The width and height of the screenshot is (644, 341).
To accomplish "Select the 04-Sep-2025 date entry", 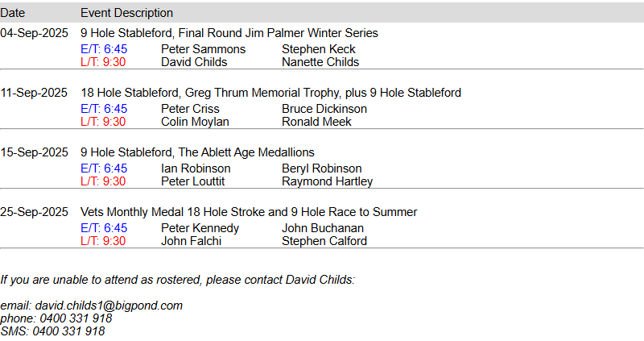I will pos(34,33).
